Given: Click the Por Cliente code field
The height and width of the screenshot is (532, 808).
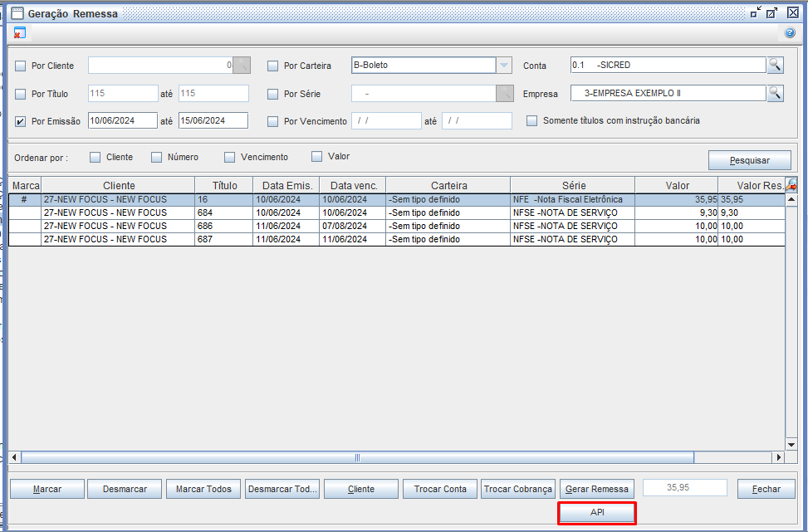Looking at the screenshot, I should (160, 66).
